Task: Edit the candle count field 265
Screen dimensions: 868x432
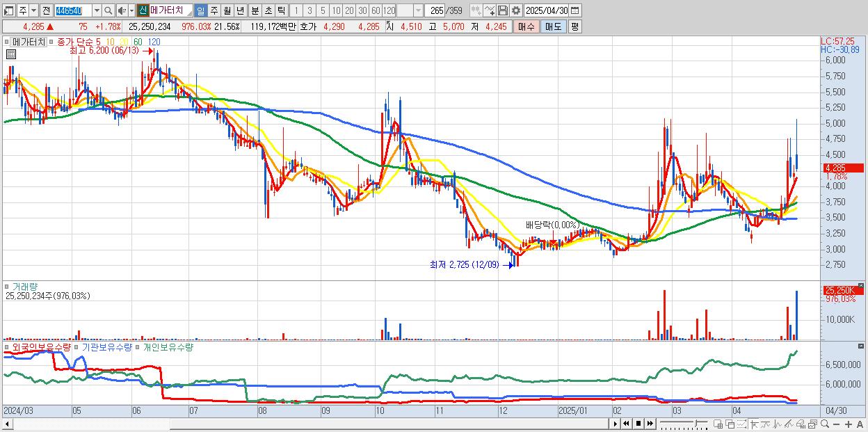Action: point(435,10)
